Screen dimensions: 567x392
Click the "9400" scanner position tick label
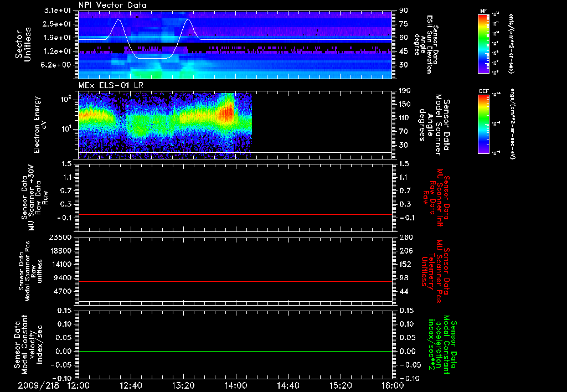63,278
